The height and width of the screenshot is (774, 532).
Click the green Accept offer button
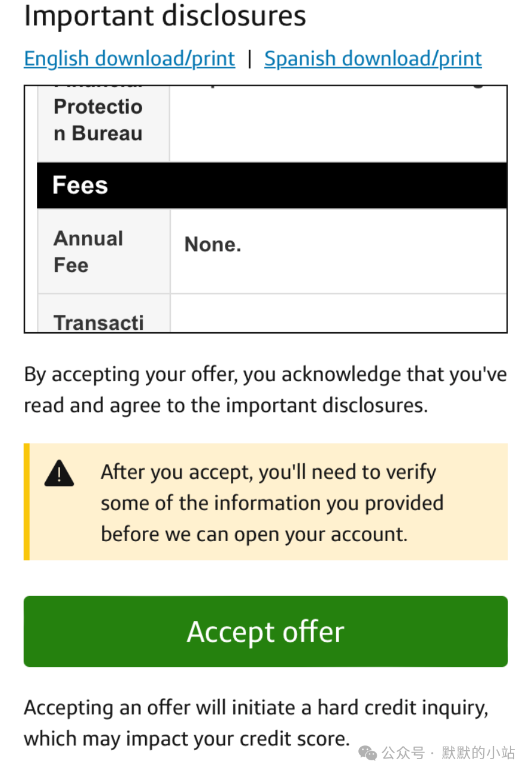click(265, 631)
